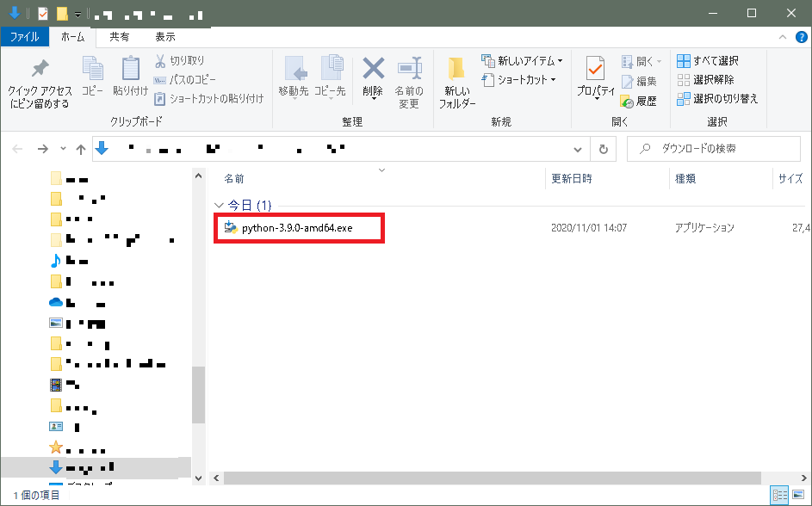Open プロパティ (Properties) from the ribbon
Viewport: 812px width, 506px height.
(596, 78)
